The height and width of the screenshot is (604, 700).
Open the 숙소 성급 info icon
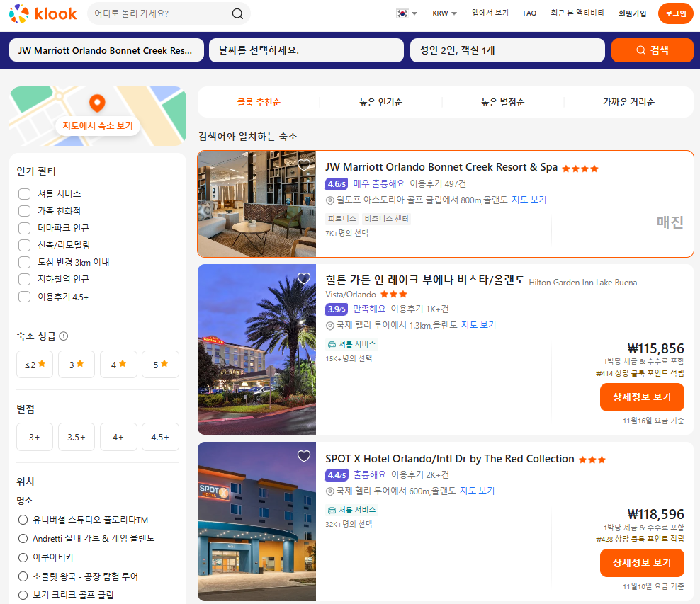click(x=63, y=336)
